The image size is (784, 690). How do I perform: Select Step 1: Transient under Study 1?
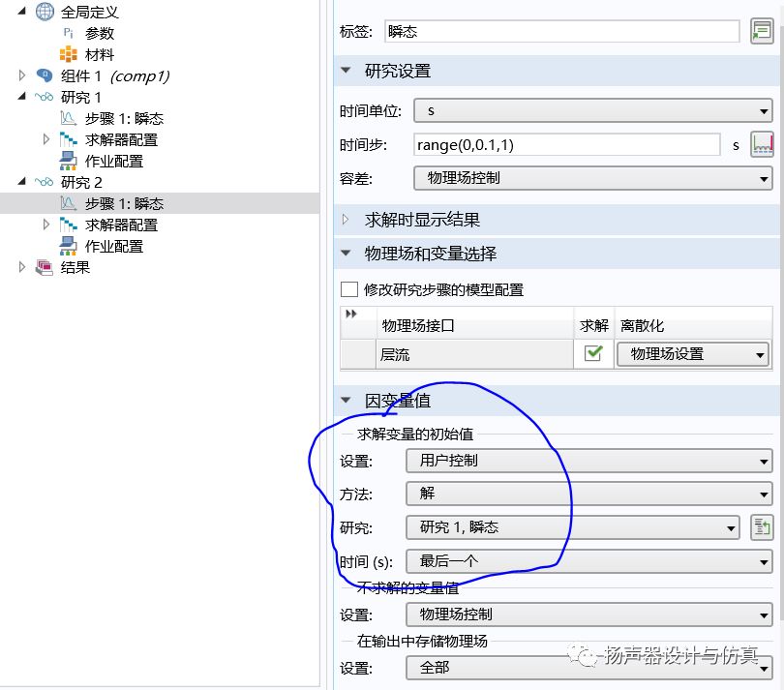[123, 118]
